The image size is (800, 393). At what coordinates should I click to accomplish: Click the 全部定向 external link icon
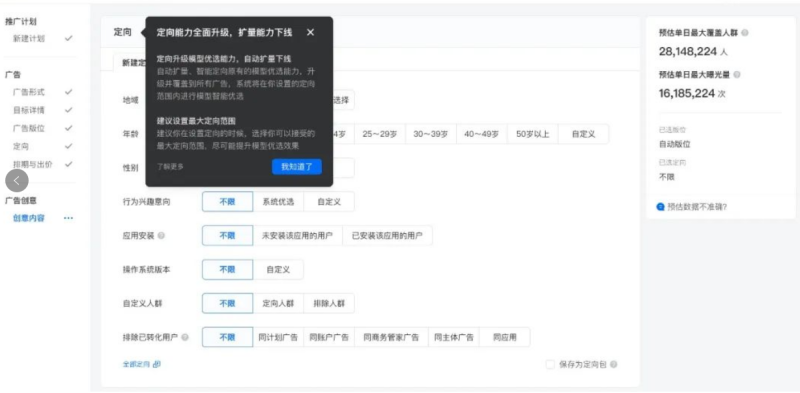click(157, 364)
